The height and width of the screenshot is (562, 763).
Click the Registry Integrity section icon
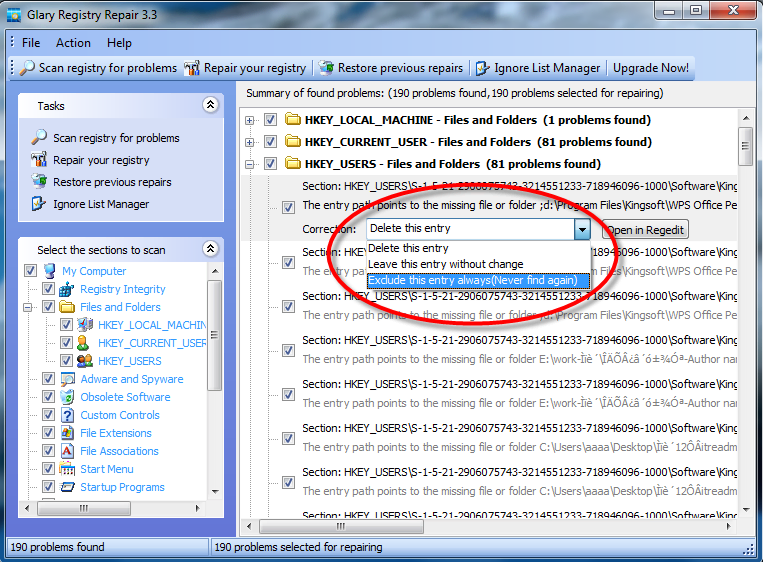point(67,290)
